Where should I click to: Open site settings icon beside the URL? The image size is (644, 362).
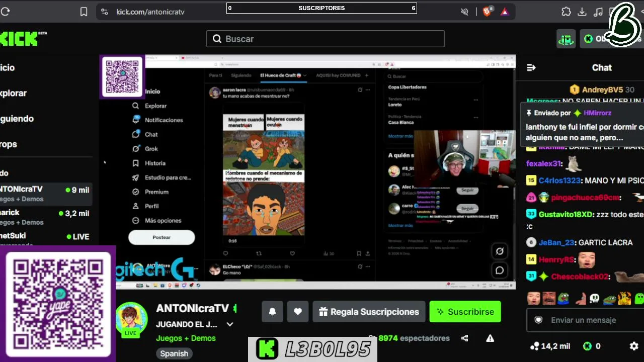pyautogui.click(x=104, y=12)
